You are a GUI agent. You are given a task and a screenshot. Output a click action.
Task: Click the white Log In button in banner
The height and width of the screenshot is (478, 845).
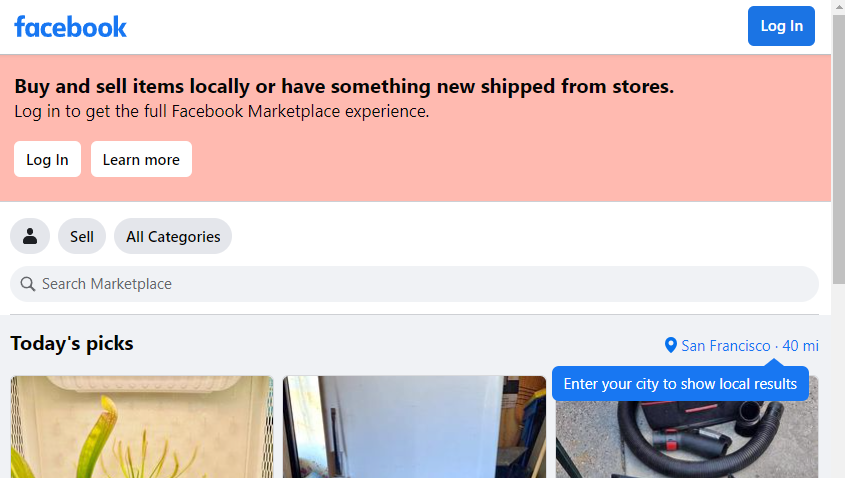[x=47, y=160]
